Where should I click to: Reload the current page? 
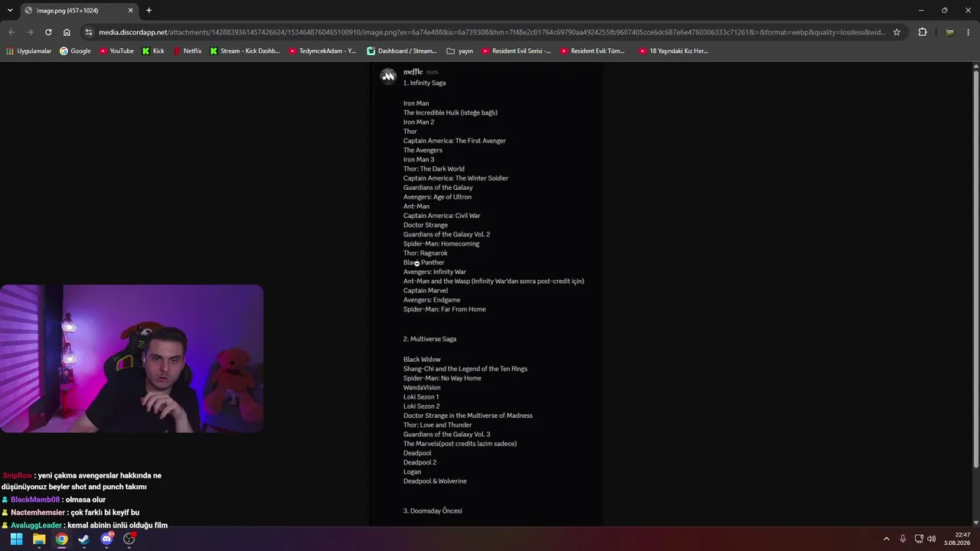tap(48, 32)
